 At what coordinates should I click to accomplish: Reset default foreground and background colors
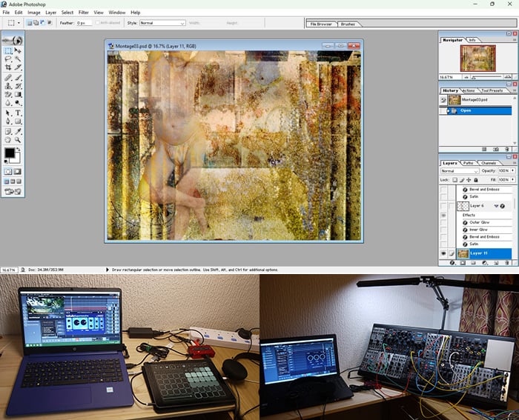[6, 161]
